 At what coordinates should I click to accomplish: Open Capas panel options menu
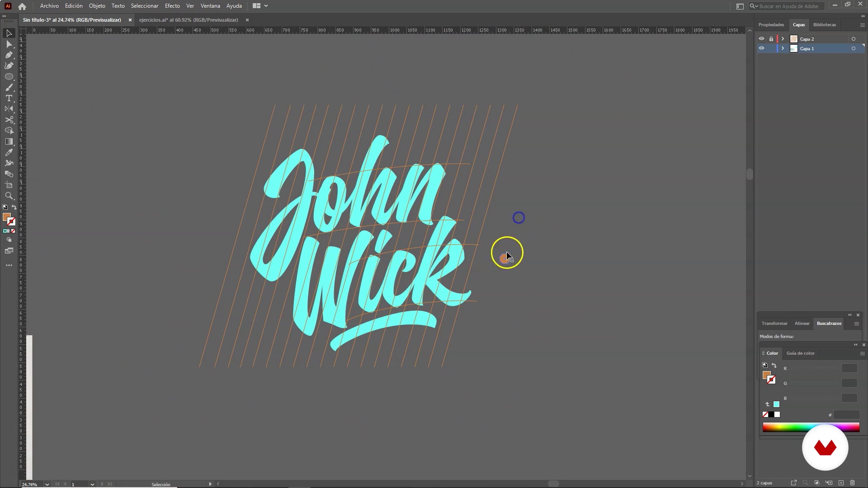point(862,25)
